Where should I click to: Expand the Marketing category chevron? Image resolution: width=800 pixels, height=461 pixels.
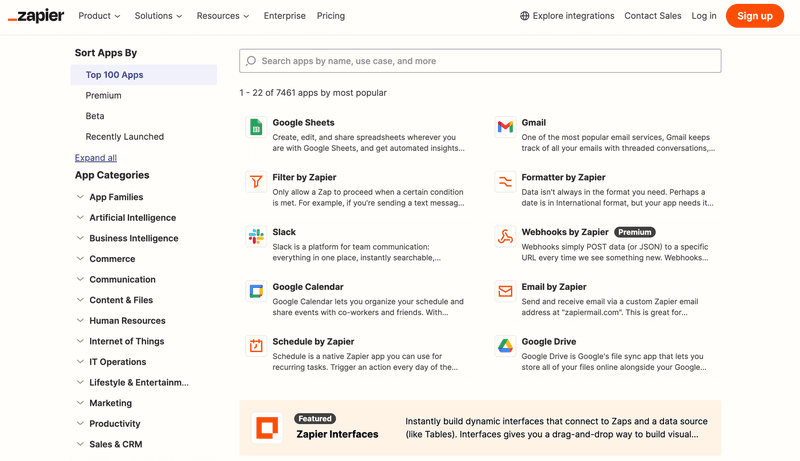tap(80, 403)
